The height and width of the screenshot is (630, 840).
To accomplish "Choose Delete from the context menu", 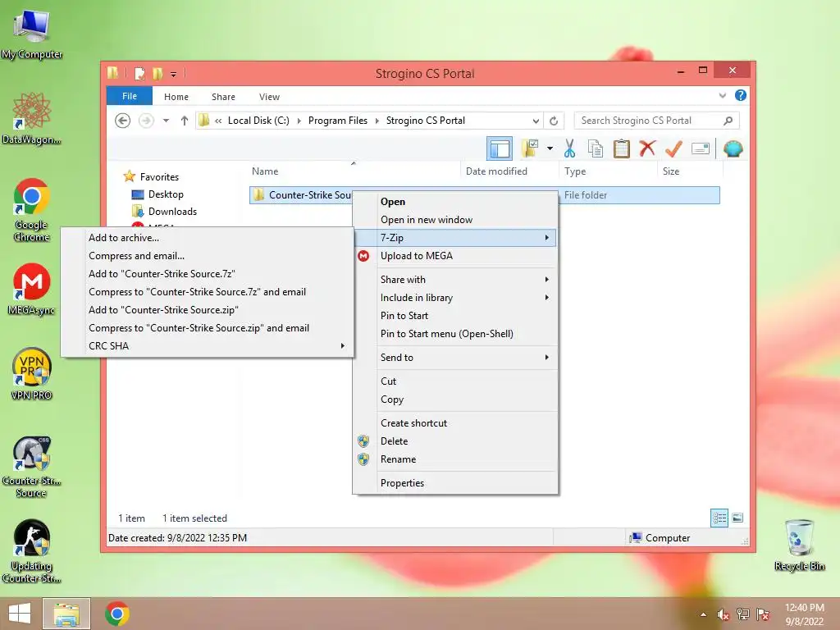I will pos(454,441).
